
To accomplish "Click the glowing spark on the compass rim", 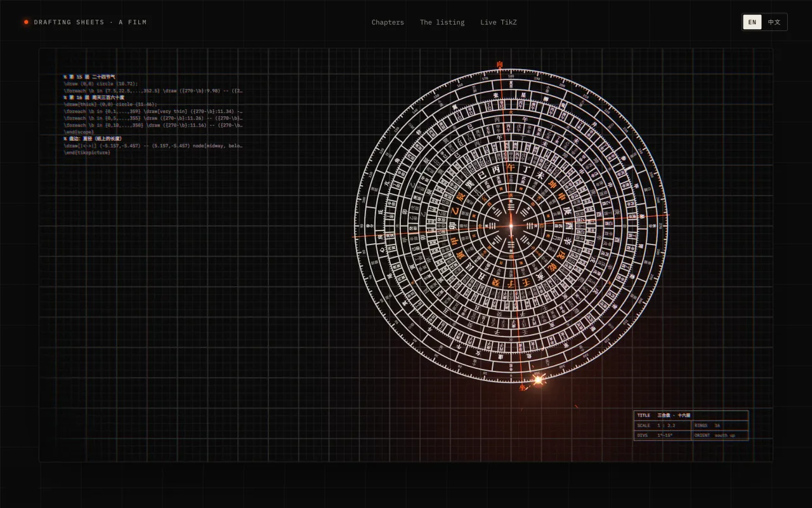I will coord(539,380).
